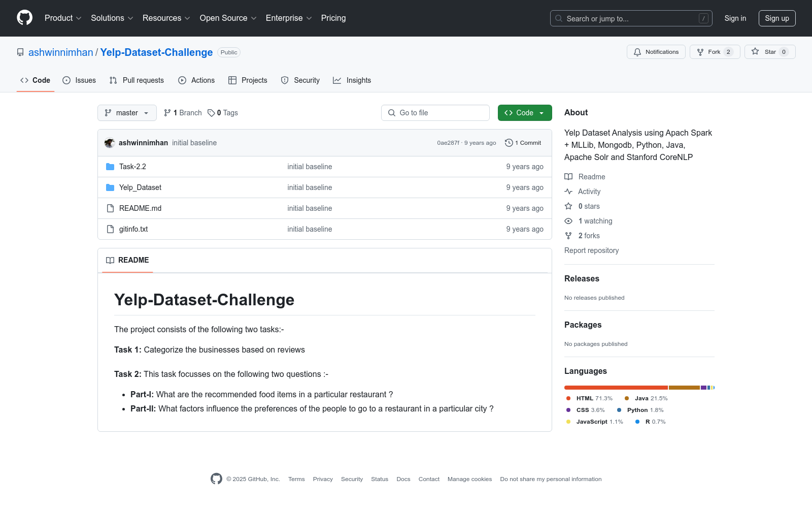The height and width of the screenshot is (508, 812).
Task: Click the Releases heading
Action: click(582, 278)
